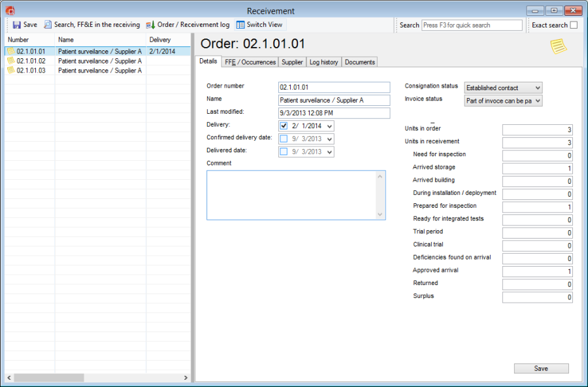The width and height of the screenshot is (588, 387).
Task: Click the Switch View icon
Action: tap(240, 25)
